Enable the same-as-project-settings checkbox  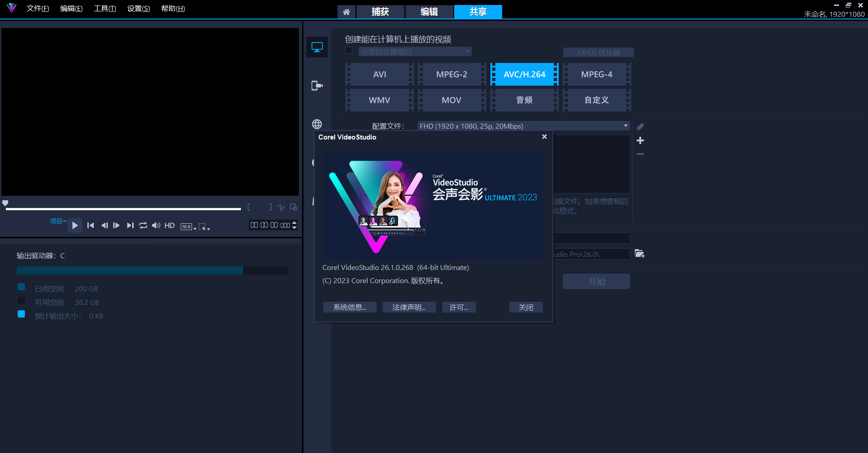349,51
